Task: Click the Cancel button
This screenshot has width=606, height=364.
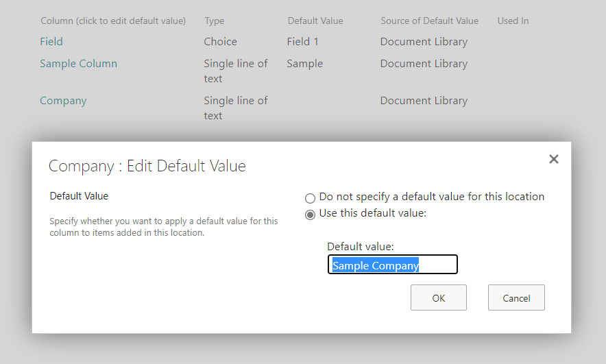Action: click(x=516, y=298)
